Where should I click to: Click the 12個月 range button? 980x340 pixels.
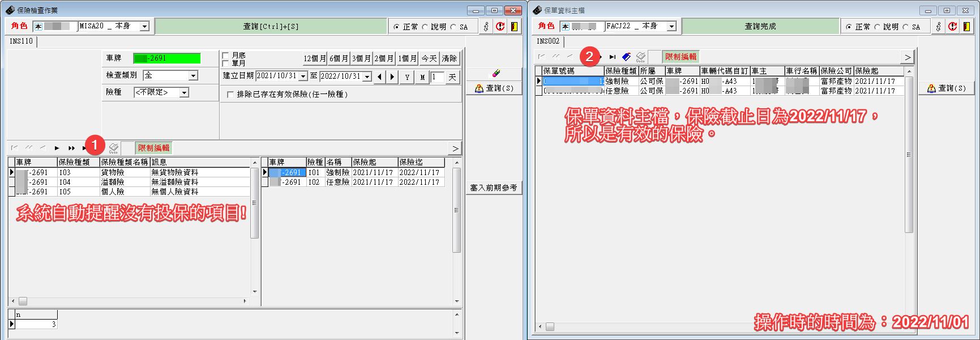(315, 58)
